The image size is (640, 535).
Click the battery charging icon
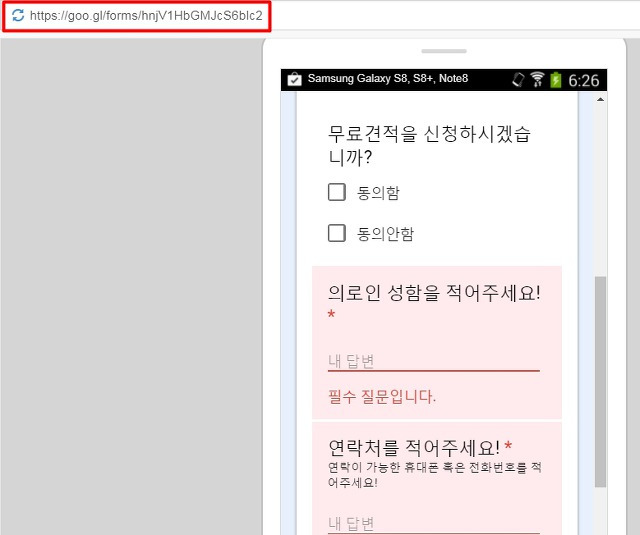(x=556, y=80)
